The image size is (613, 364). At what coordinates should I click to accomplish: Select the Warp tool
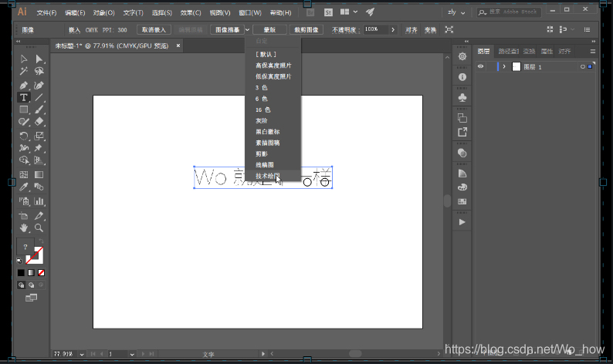24,147
